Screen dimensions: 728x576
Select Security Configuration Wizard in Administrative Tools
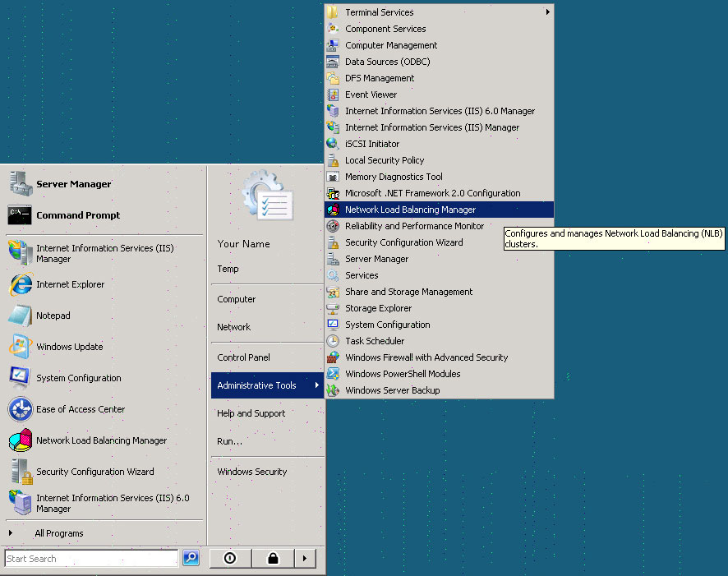[440, 242]
